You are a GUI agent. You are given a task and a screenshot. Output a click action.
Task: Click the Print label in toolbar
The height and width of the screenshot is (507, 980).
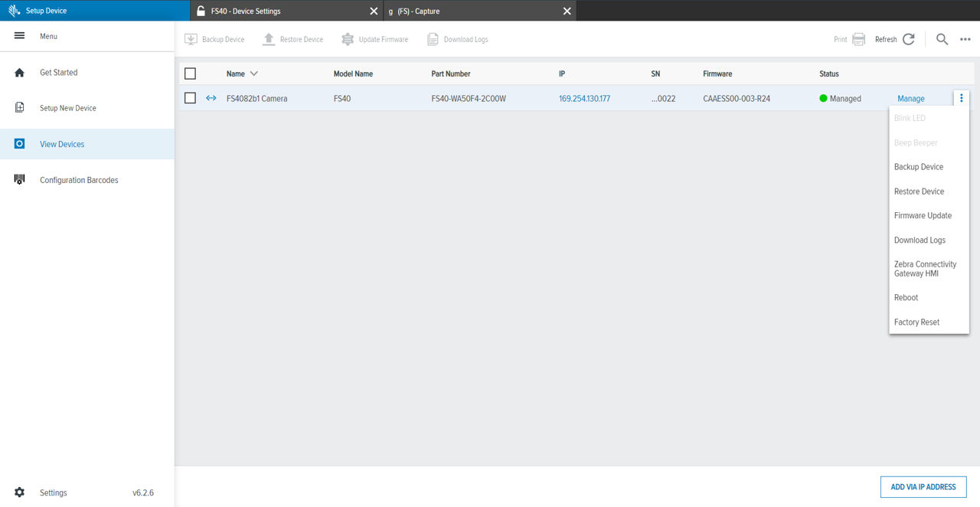coord(841,40)
